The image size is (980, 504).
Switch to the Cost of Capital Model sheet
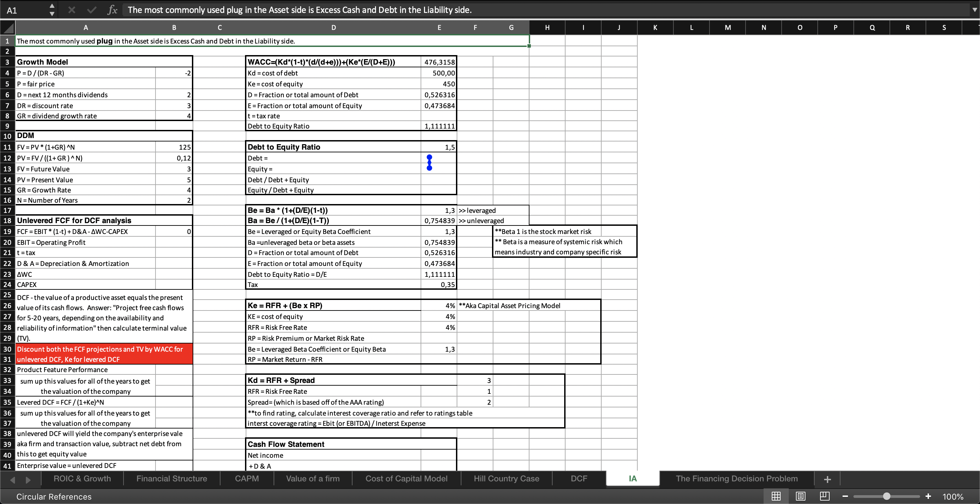pyautogui.click(x=406, y=478)
